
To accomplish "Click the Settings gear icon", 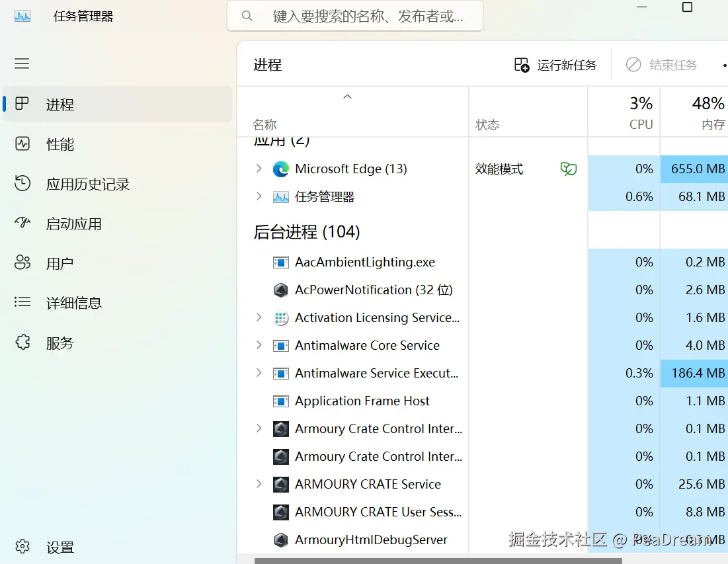I will coord(22,546).
